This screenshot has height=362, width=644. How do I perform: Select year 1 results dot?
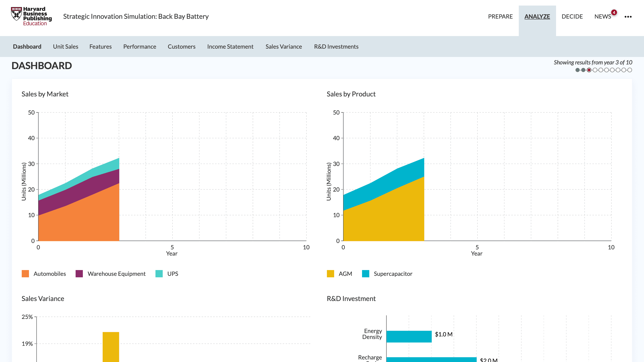coord(578,70)
